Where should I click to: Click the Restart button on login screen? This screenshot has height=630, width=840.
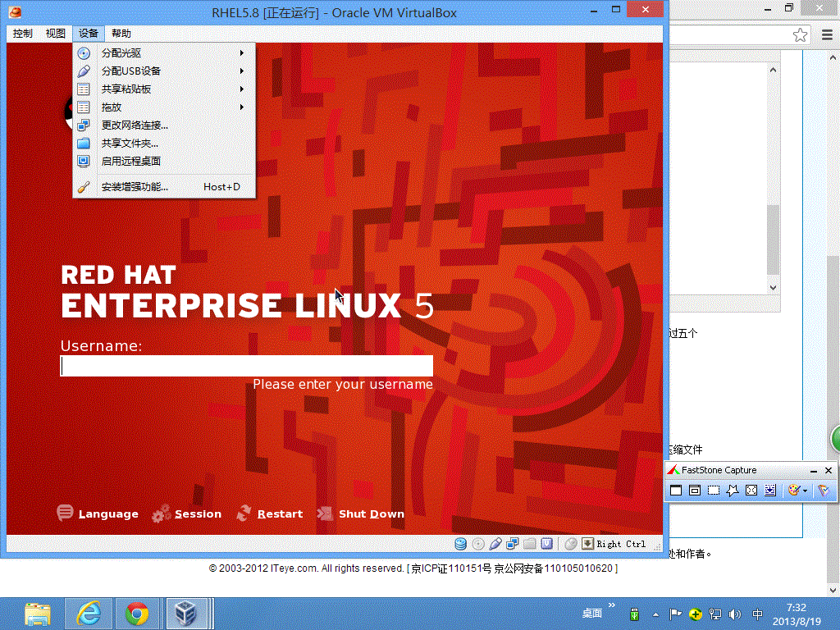point(269,514)
